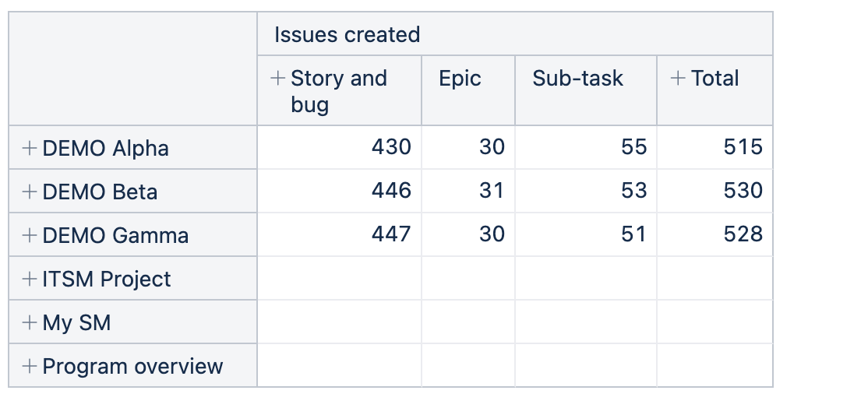Expand the ITSM Project row
The image size is (868, 408).
point(29,279)
